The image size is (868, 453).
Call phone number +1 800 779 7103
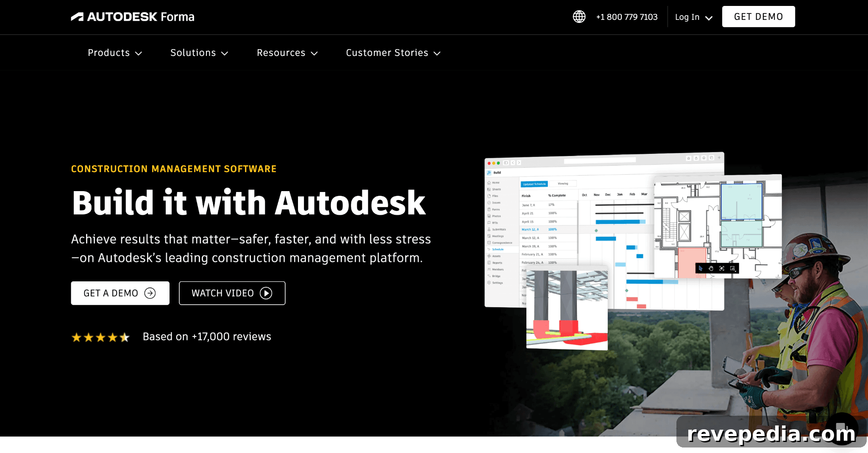tap(627, 17)
